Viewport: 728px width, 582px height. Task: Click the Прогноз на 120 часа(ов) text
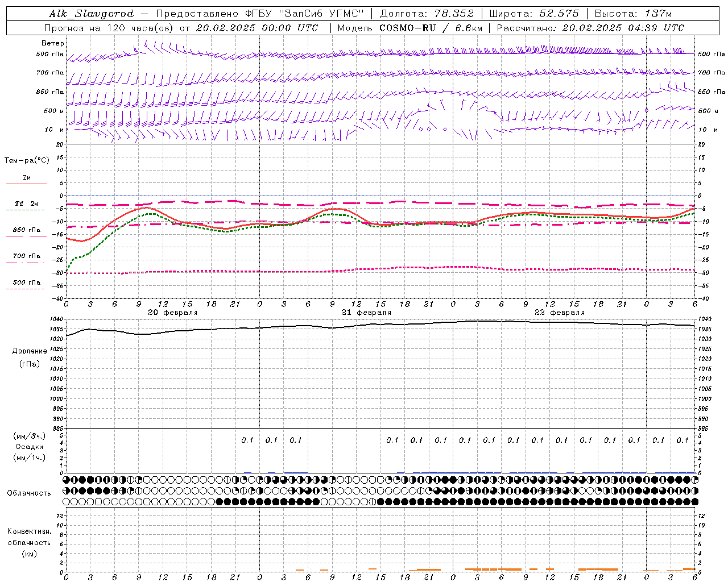click(x=110, y=28)
